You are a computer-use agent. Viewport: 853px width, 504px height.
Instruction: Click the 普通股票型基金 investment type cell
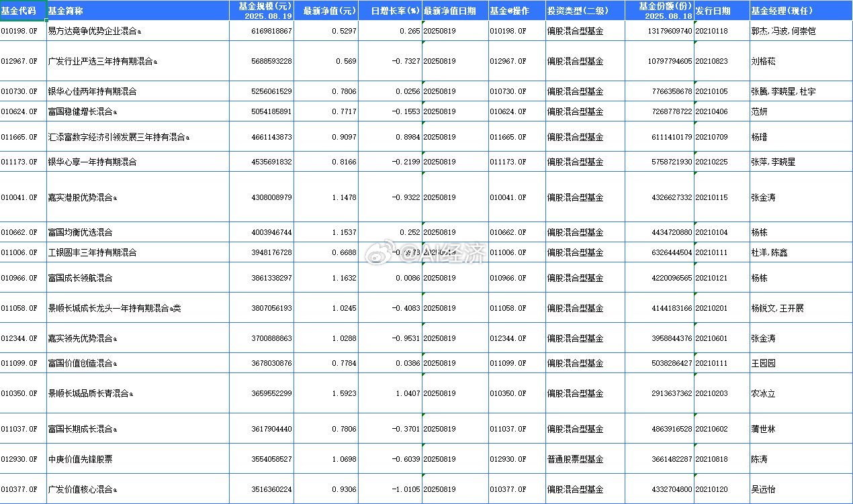pos(584,459)
